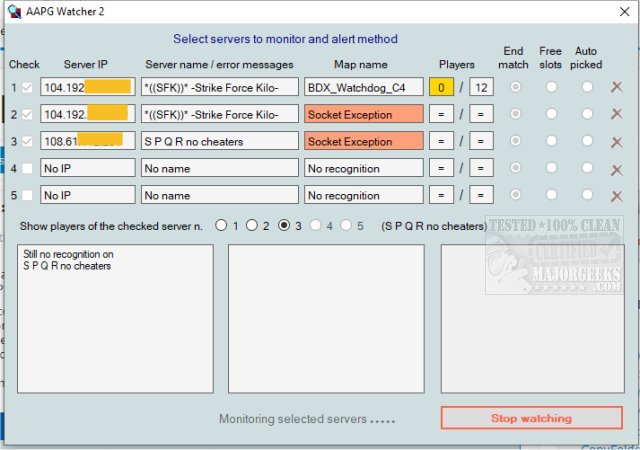Toggle the Check checkbox for server 1
Screen dimensions: 640x450
(27, 87)
